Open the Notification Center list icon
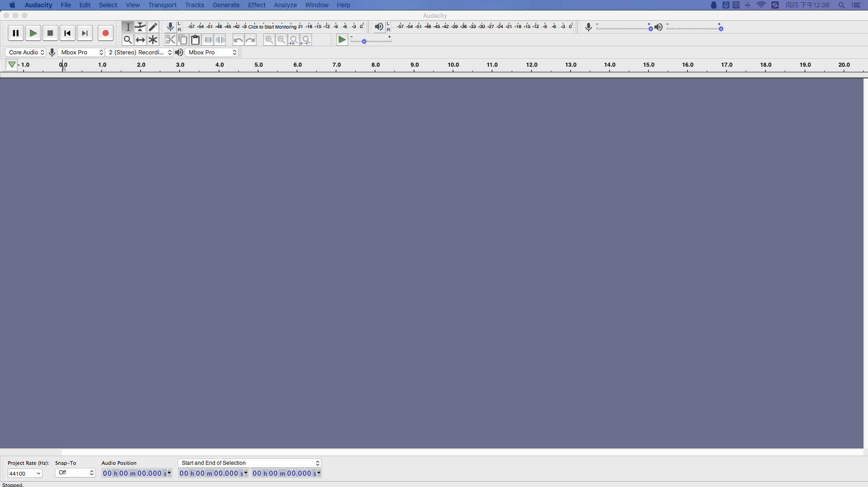The height and width of the screenshot is (487, 868). (856, 5)
